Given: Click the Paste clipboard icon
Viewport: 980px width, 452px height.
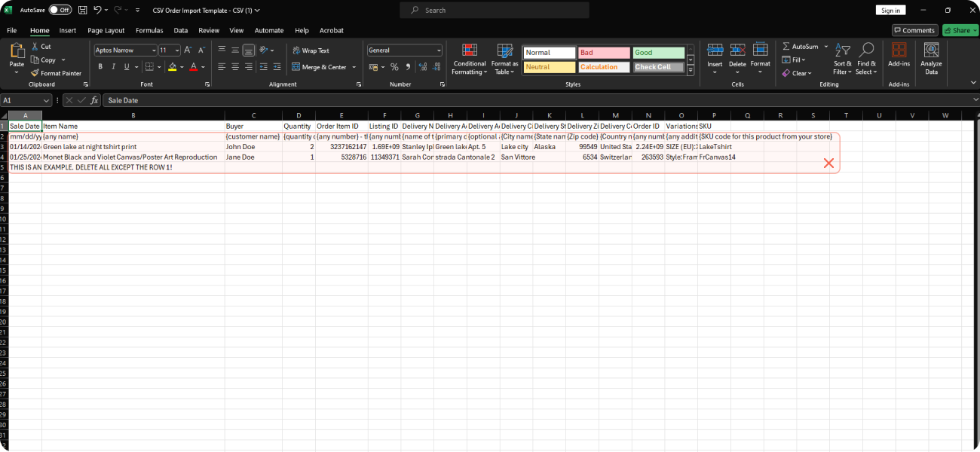Looking at the screenshot, I should [x=17, y=52].
